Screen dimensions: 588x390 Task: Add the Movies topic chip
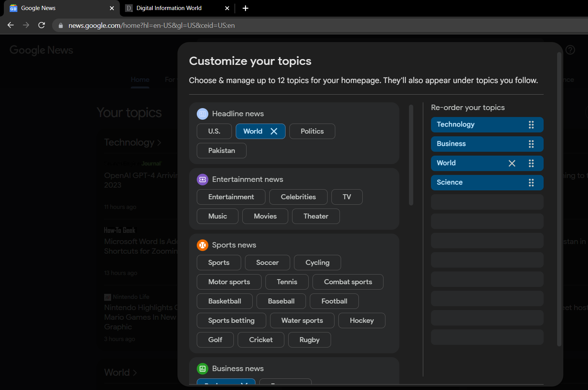pyautogui.click(x=265, y=216)
